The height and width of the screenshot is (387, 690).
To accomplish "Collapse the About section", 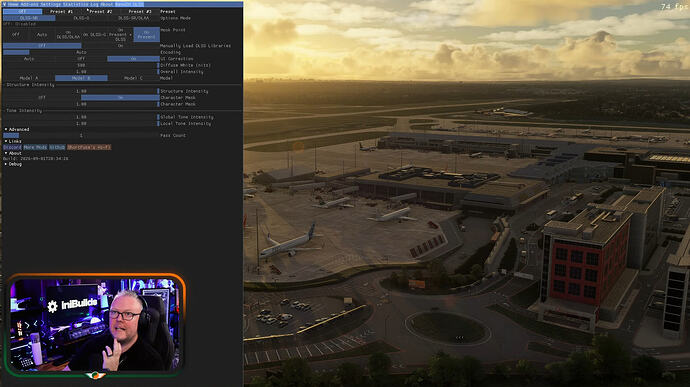I will tap(13, 153).
